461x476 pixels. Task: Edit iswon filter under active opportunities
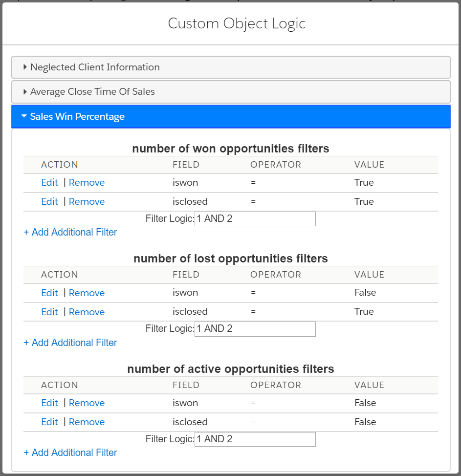click(49, 403)
